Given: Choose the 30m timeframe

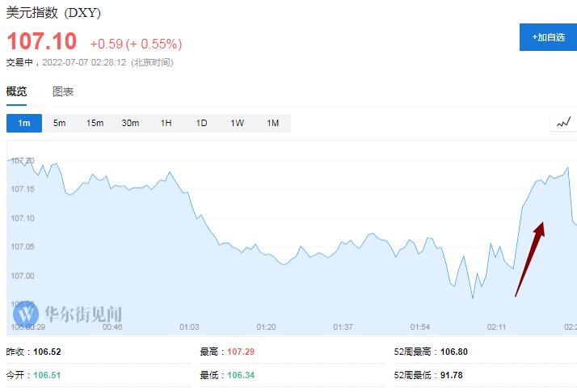Looking at the screenshot, I should tap(130, 123).
